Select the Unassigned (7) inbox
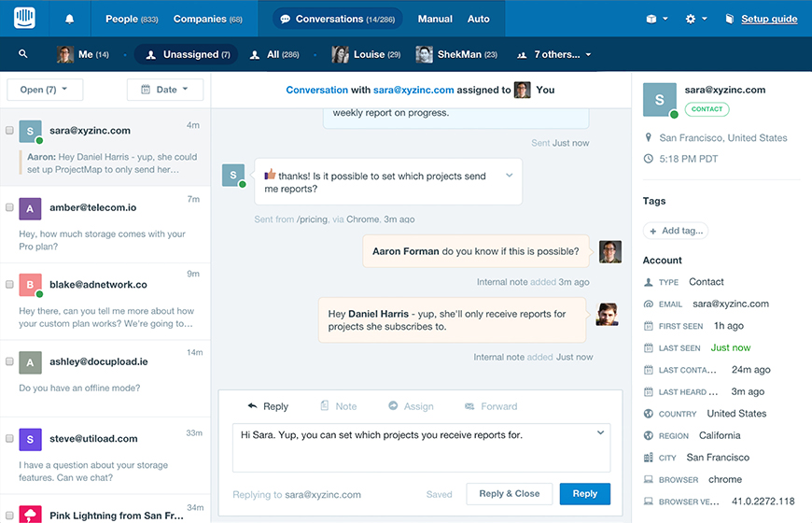The image size is (812, 523). tap(187, 54)
